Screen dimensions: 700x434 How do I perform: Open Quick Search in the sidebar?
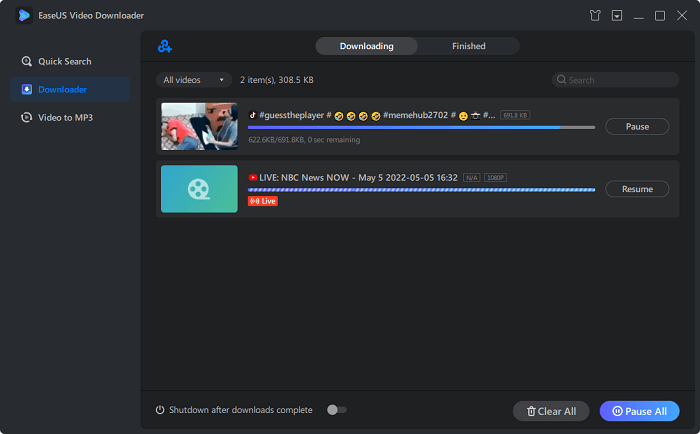65,61
